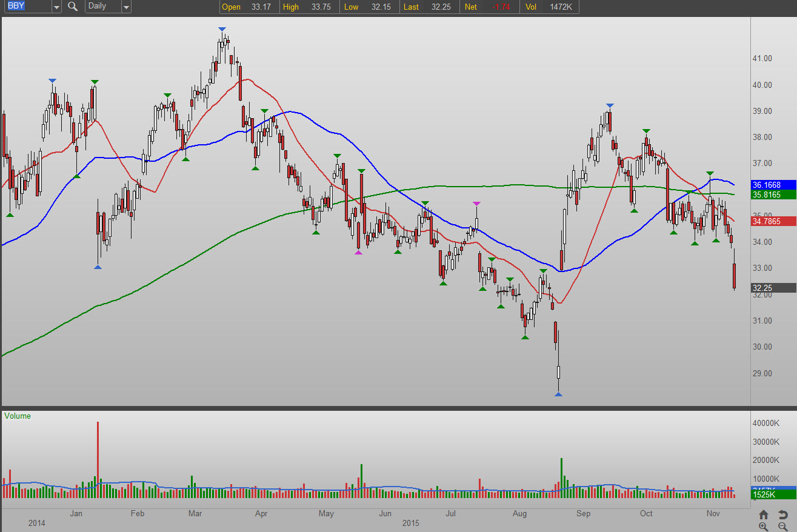Click the green 1525K volume value tag
The width and height of the screenshot is (797, 532).
tap(773, 495)
